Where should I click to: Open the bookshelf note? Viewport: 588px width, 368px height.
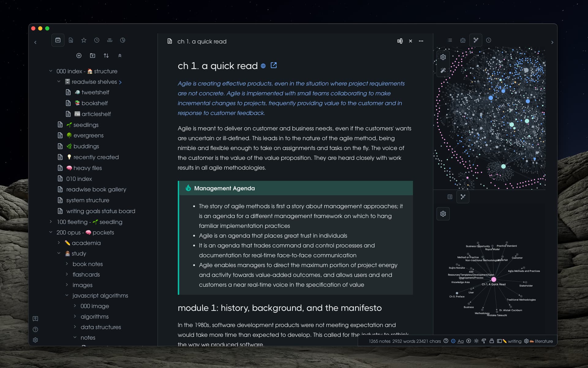[94, 103]
